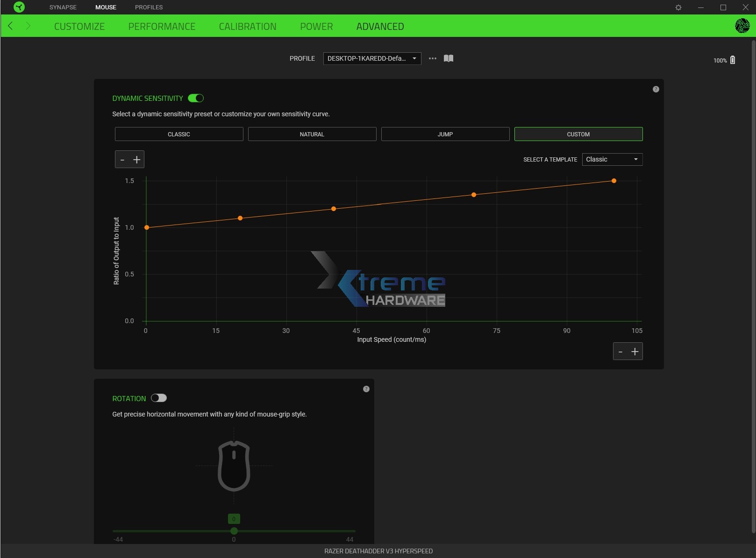756x558 pixels.
Task: Zoom in the curve with the plus button
Action: coord(136,159)
